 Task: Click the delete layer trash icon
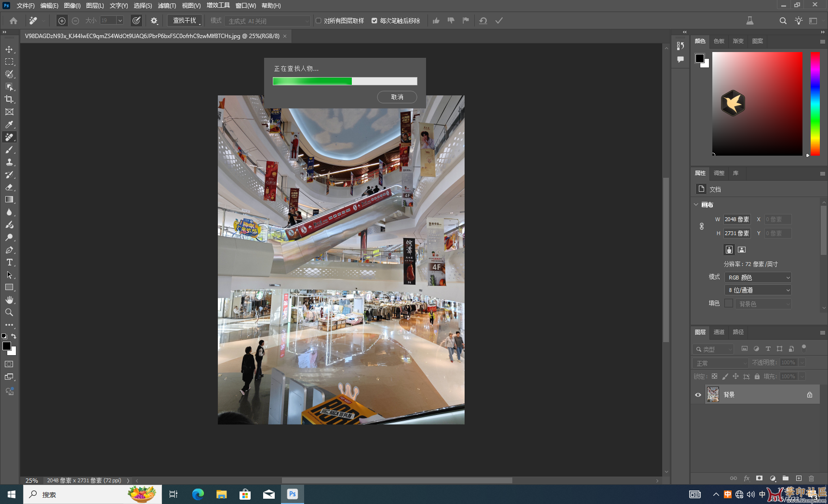(812, 478)
